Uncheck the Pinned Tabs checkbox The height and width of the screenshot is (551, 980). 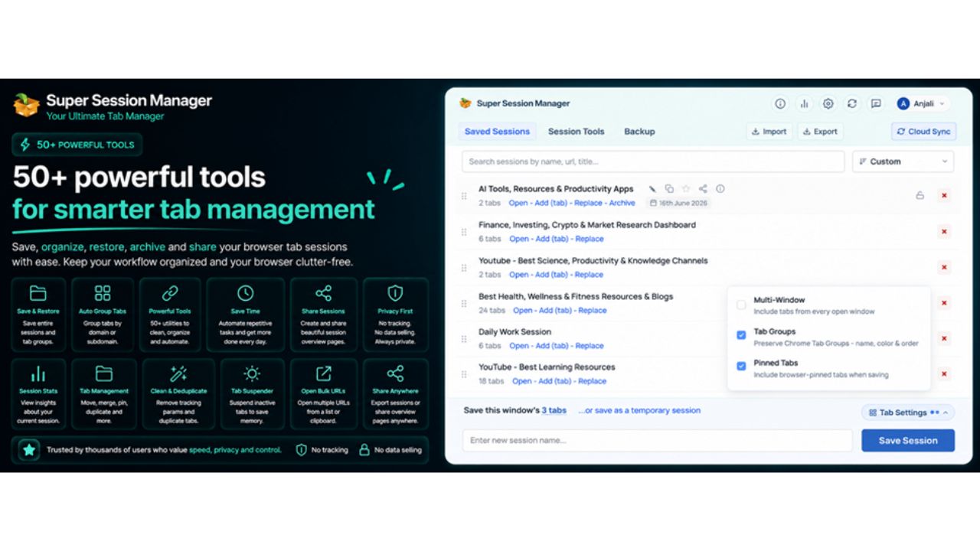(x=741, y=366)
